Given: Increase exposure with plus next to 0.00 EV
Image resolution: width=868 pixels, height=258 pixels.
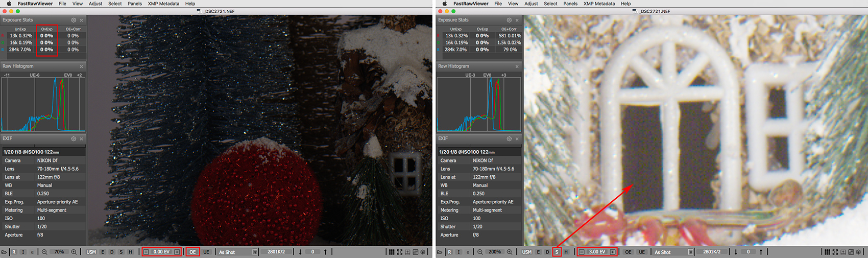Looking at the screenshot, I should (177, 252).
